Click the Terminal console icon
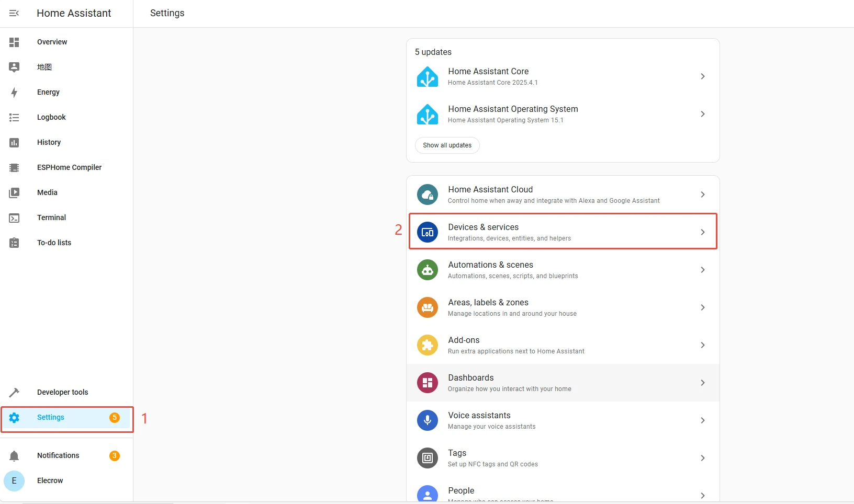Viewport: 854px width, 504px height. (x=14, y=218)
